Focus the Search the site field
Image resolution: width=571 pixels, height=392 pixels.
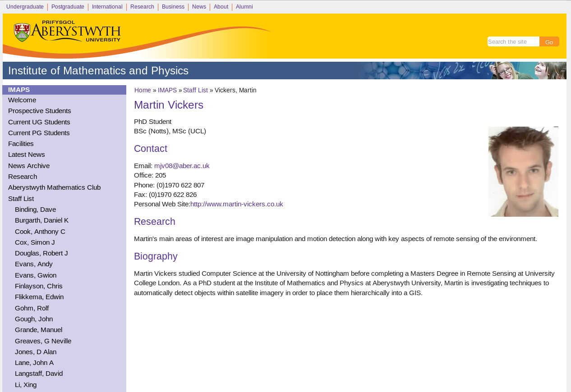(x=513, y=41)
